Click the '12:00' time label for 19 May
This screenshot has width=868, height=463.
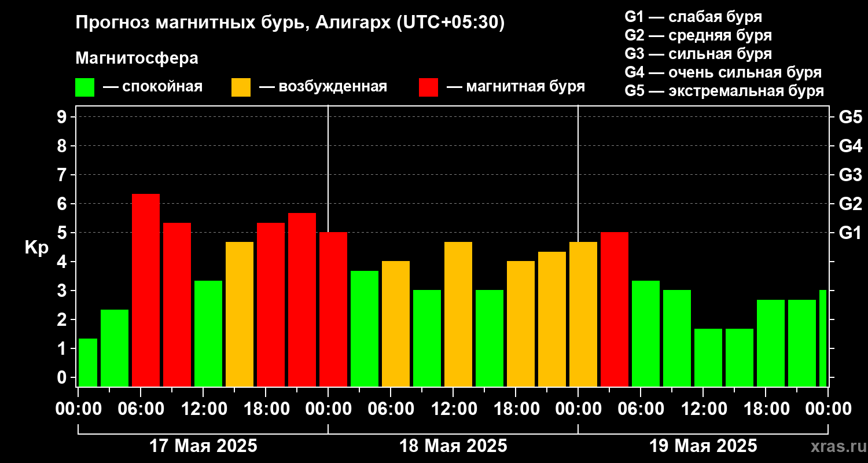pyautogui.click(x=703, y=409)
